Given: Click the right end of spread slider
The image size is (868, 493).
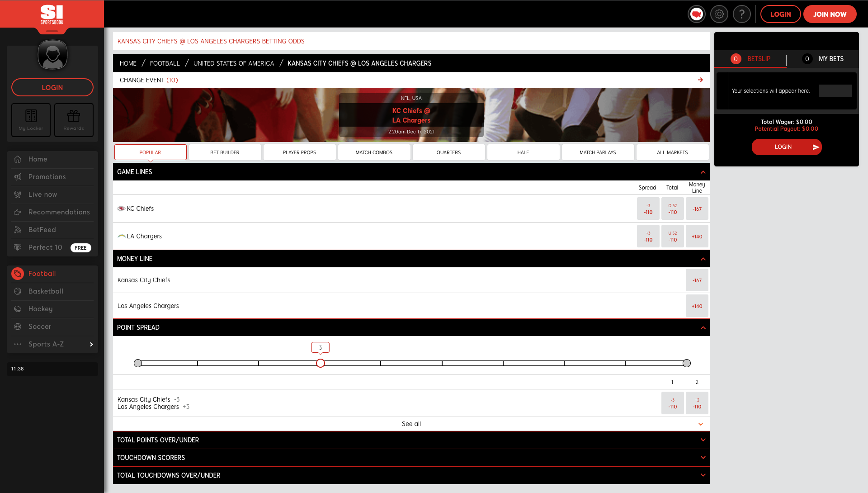Looking at the screenshot, I should [687, 363].
